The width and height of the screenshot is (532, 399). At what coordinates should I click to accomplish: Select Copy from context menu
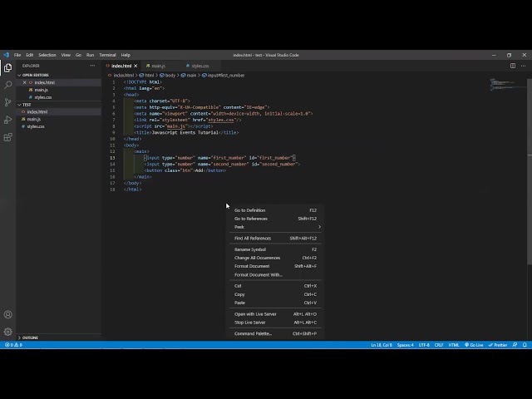point(275,294)
